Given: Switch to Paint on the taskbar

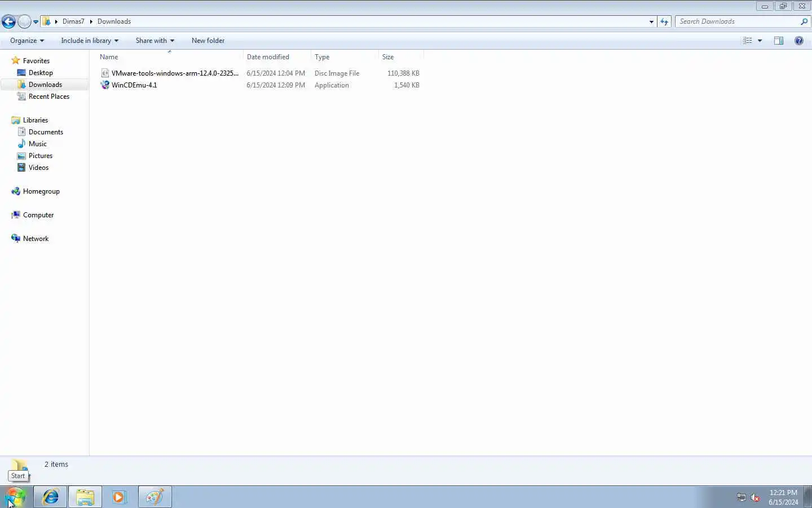Looking at the screenshot, I should (155, 497).
